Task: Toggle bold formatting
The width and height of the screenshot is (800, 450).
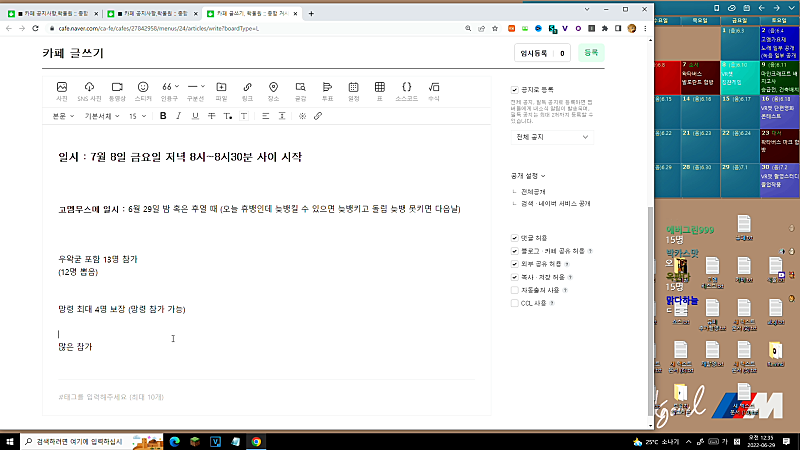Action: [x=163, y=116]
